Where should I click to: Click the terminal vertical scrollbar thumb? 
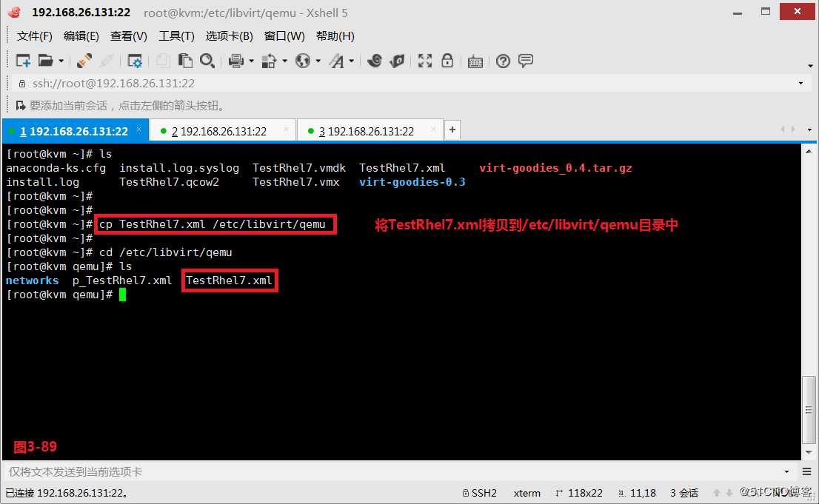(x=809, y=409)
